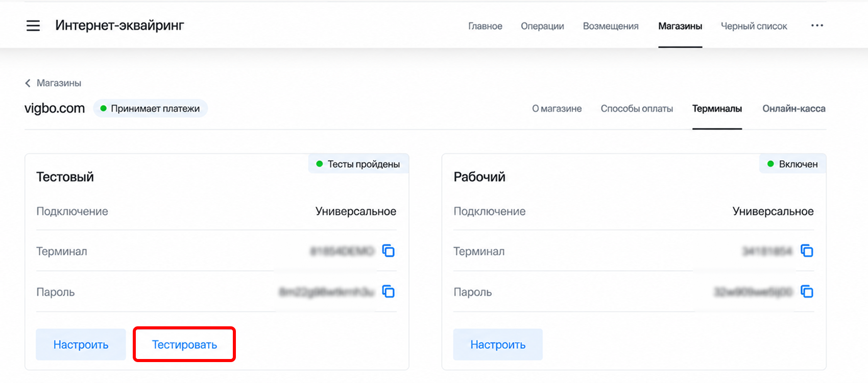
Task: Click the Принимает платежи status badge
Action: coord(150,108)
